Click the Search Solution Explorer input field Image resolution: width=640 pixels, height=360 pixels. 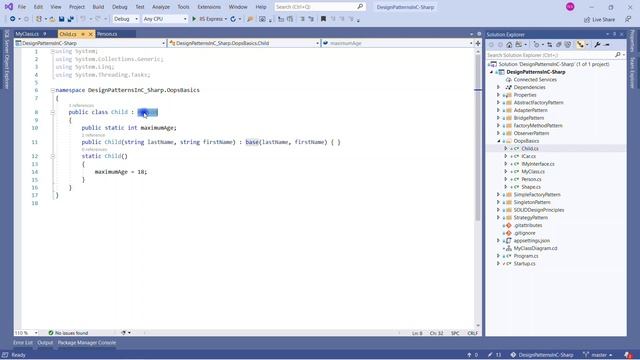tap(550, 55)
